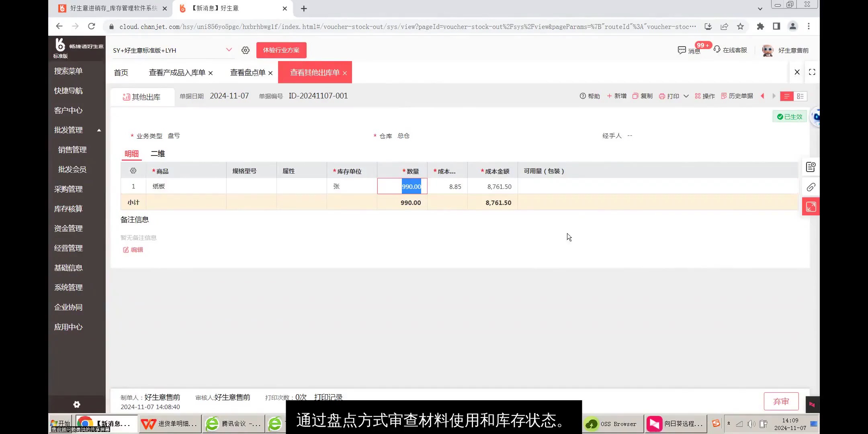
Task: Expand the SY+好生意标准版+LYH account dropdown
Action: click(229, 50)
